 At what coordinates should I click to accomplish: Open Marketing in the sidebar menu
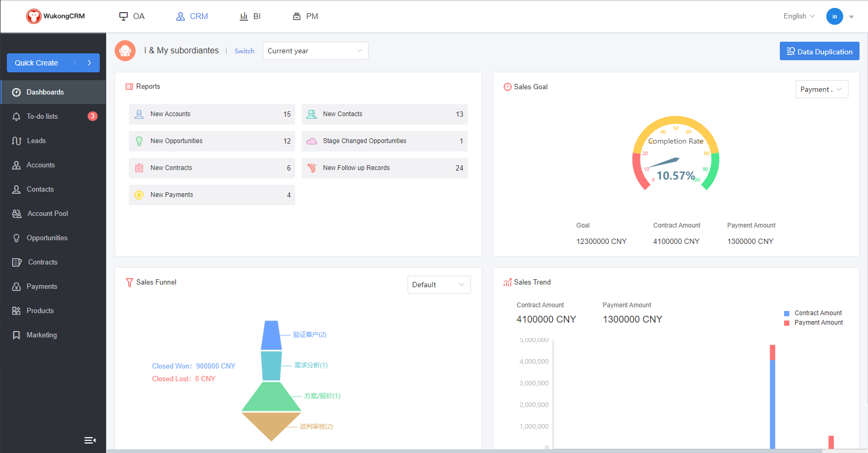coord(53,335)
